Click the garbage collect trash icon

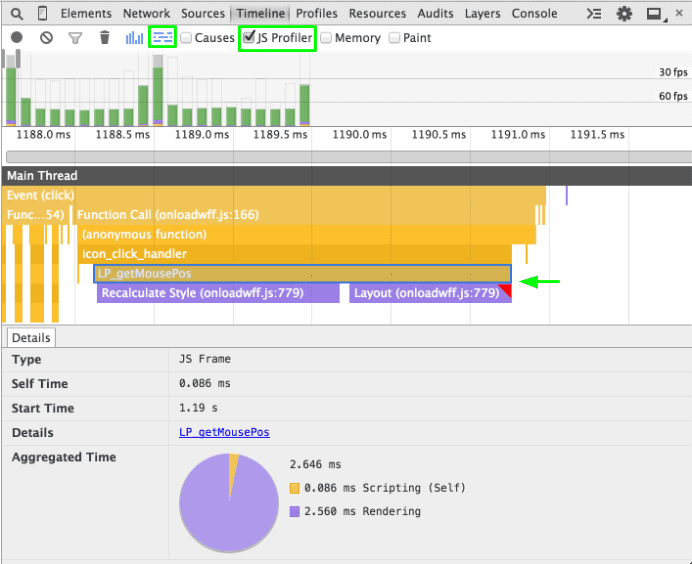pos(105,38)
